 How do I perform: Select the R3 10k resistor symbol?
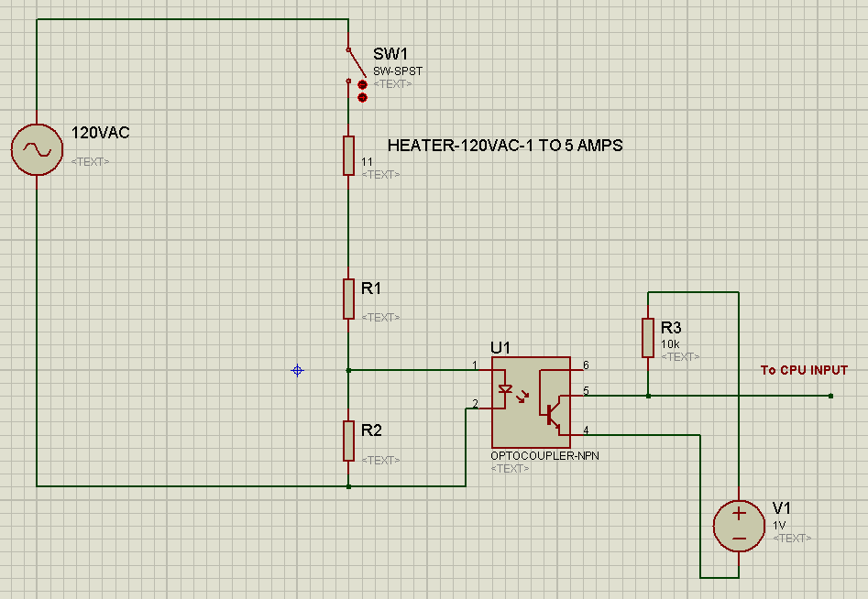pyautogui.click(x=648, y=338)
